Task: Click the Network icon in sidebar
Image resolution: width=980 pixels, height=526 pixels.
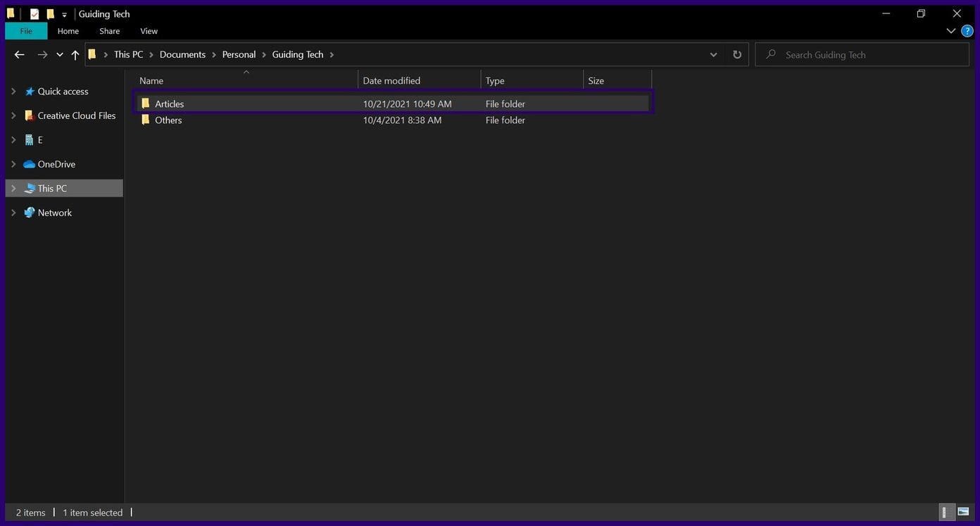Action: click(29, 213)
